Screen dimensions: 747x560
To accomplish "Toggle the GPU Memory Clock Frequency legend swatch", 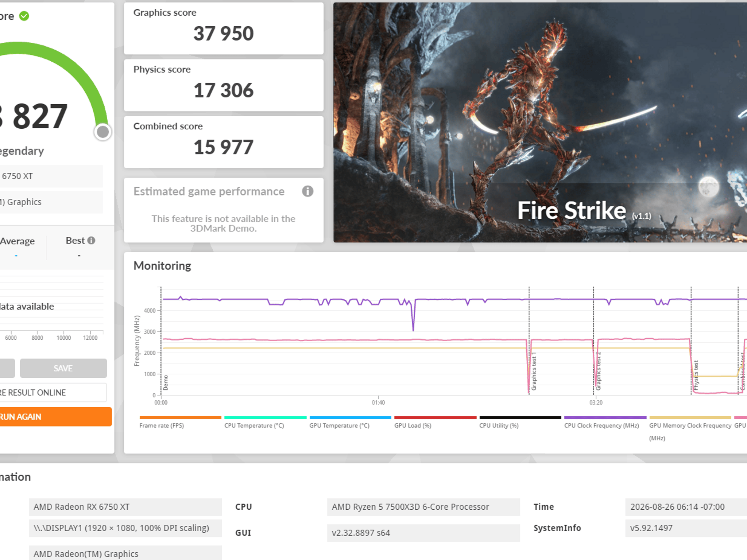I will [x=690, y=417].
